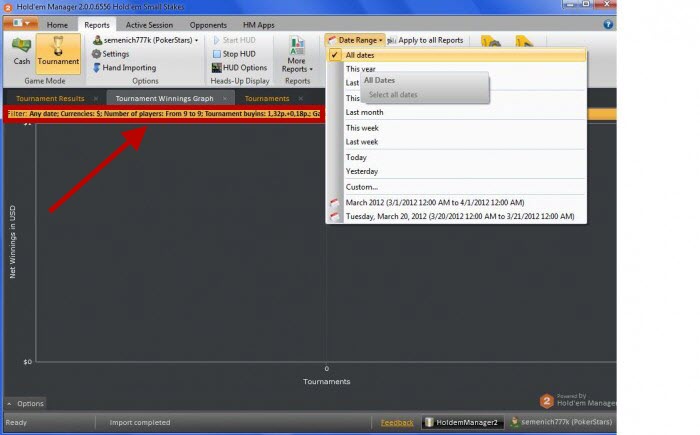Open HUD Options
The image size is (700, 435).
click(239, 68)
